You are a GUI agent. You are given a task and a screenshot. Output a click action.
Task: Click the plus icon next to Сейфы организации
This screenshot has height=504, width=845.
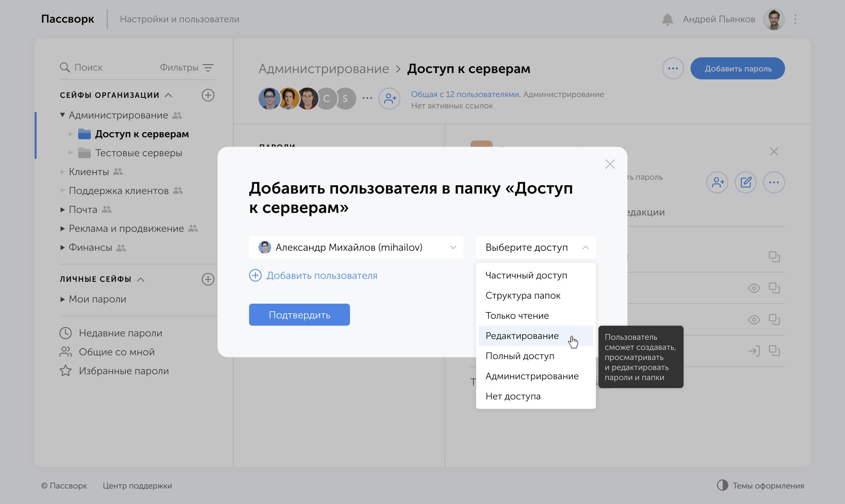[208, 95]
